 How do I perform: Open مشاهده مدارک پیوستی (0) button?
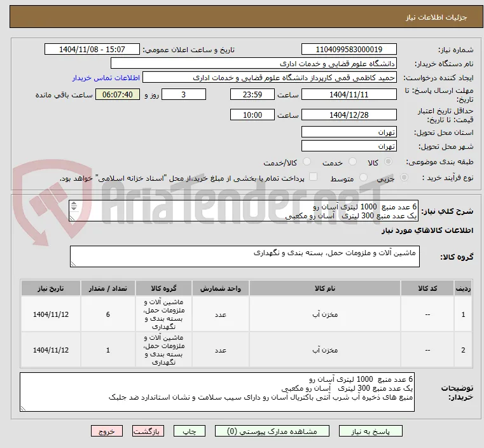click(x=272, y=431)
